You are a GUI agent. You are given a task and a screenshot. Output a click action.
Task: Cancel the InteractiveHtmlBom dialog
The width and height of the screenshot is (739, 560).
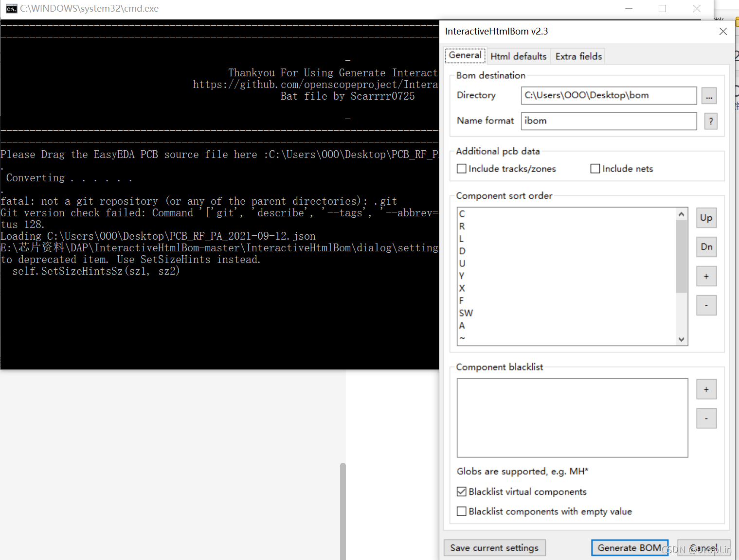[703, 548]
